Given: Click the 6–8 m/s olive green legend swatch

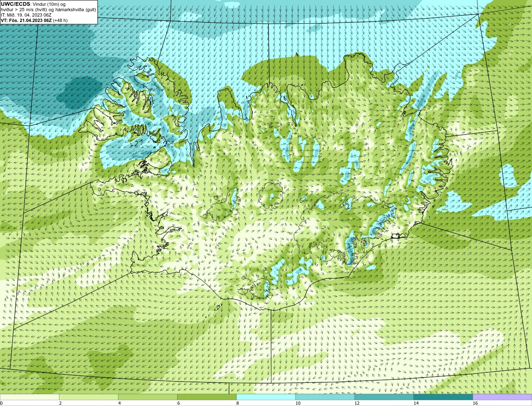Looking at the screenshot, I should (x=207, y=397).
